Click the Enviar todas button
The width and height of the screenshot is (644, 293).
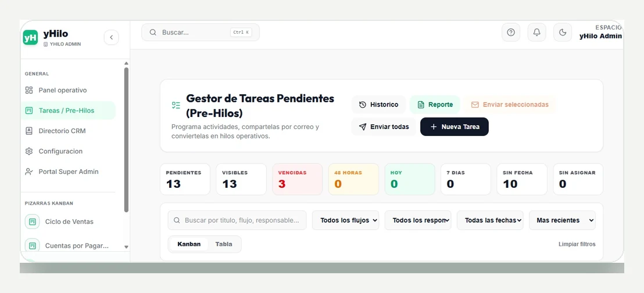[x=384, y=127]
